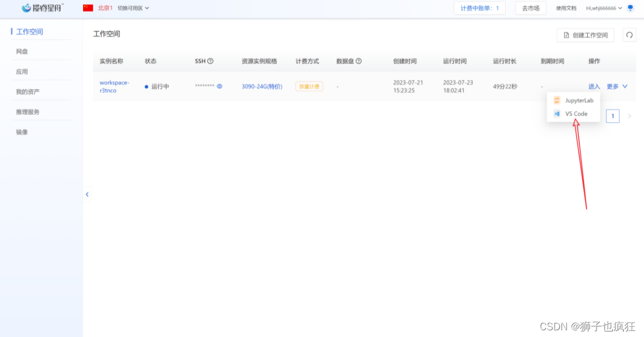Open the help icon next to 数据盘
Screen dimensions: 644x337
pyautogui.click(x=357, y=61)
